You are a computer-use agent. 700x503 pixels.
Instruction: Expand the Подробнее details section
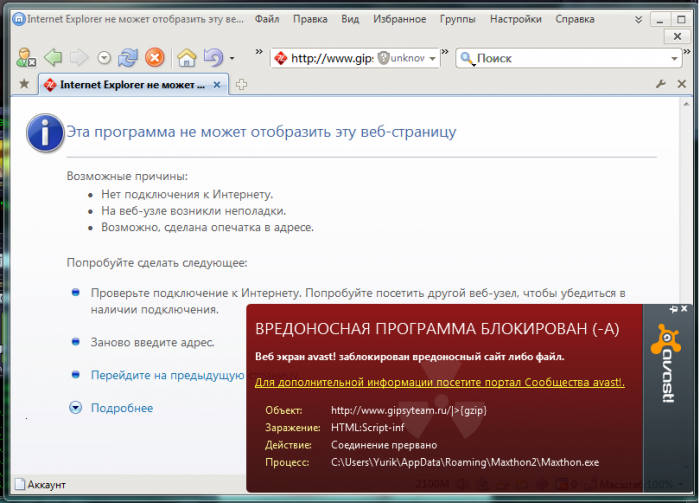coord(122,408)
